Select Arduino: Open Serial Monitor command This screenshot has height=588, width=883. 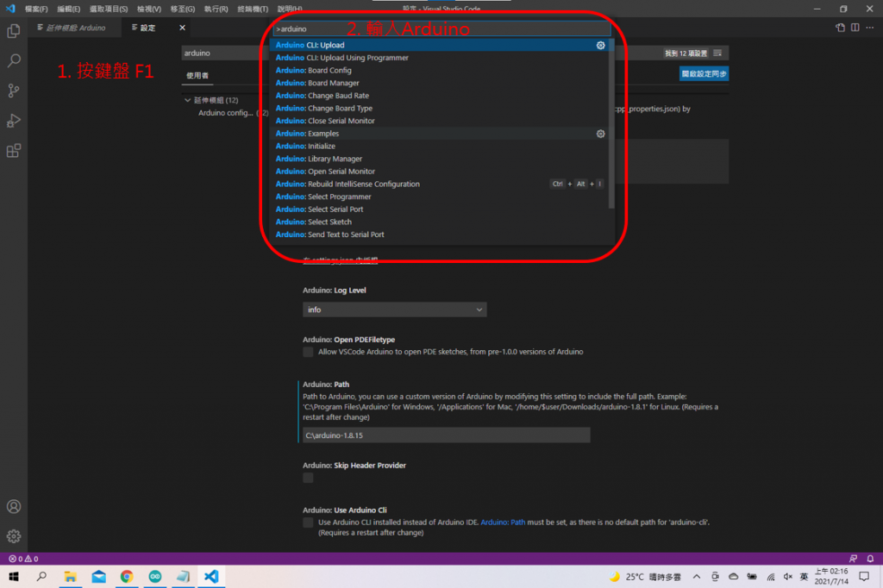(439, 172)
